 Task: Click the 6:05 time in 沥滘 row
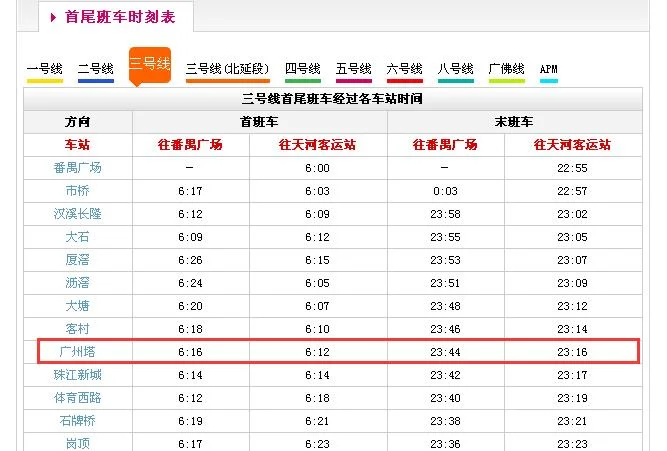click(317, 283)
